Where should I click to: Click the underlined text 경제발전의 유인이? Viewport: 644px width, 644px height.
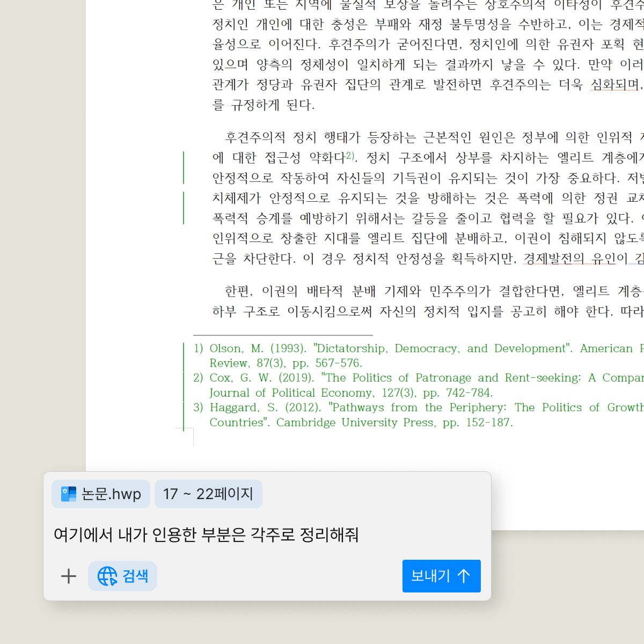pos(575,259)
